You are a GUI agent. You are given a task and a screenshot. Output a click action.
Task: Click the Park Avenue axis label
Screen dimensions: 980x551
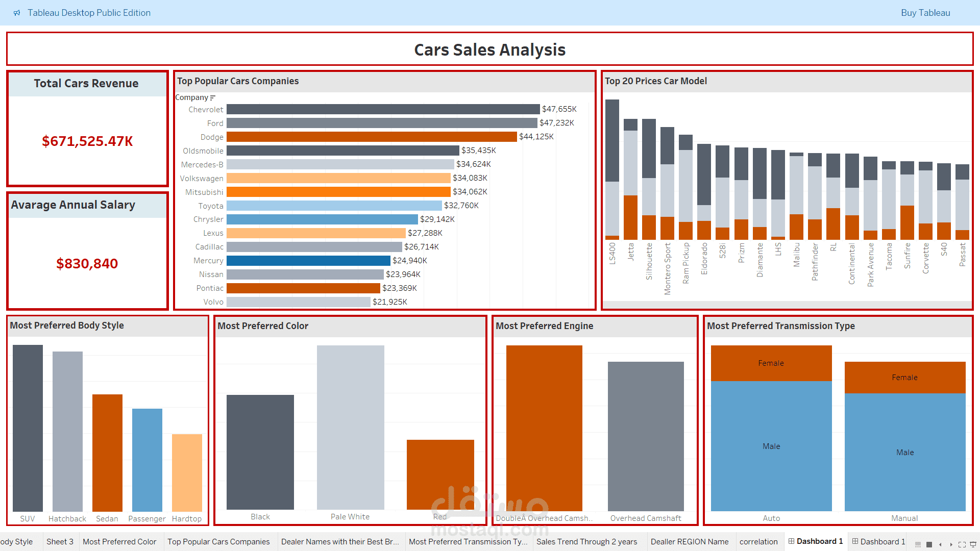click(x=870, y=265)
